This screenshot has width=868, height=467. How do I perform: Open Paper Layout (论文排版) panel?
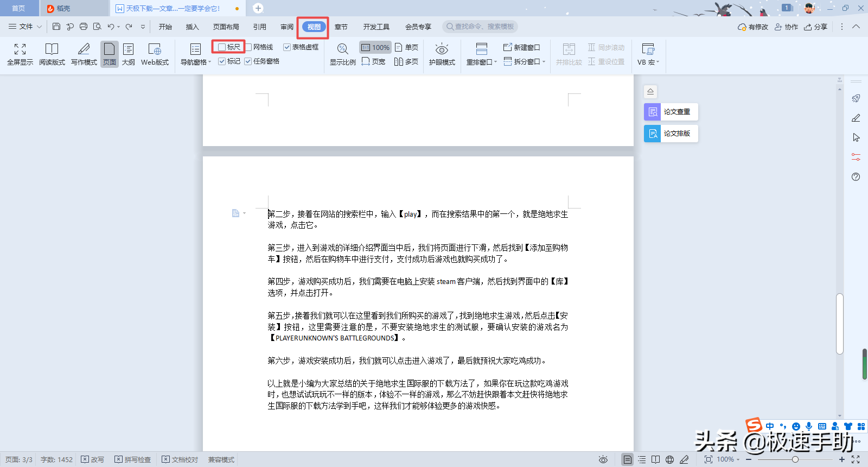[x=671, y=134]
